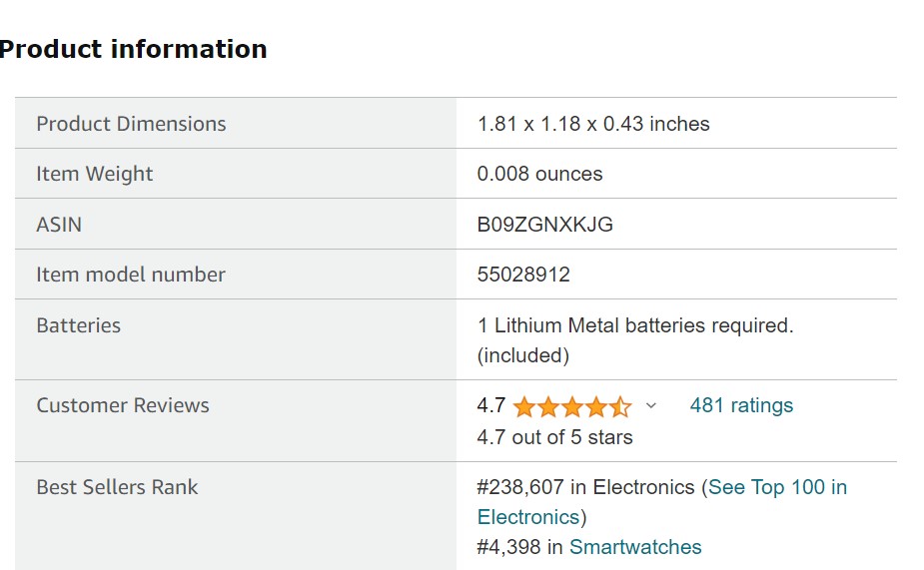Open See Top 100 in Electronics link
The height and width of the screenshot is (570, 924).
[661, 502]
